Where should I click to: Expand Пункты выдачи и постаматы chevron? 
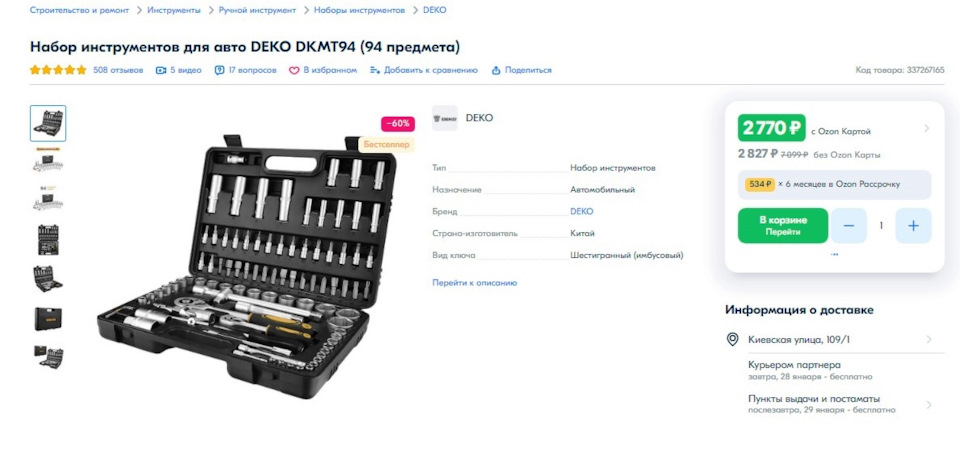[928, 405]
